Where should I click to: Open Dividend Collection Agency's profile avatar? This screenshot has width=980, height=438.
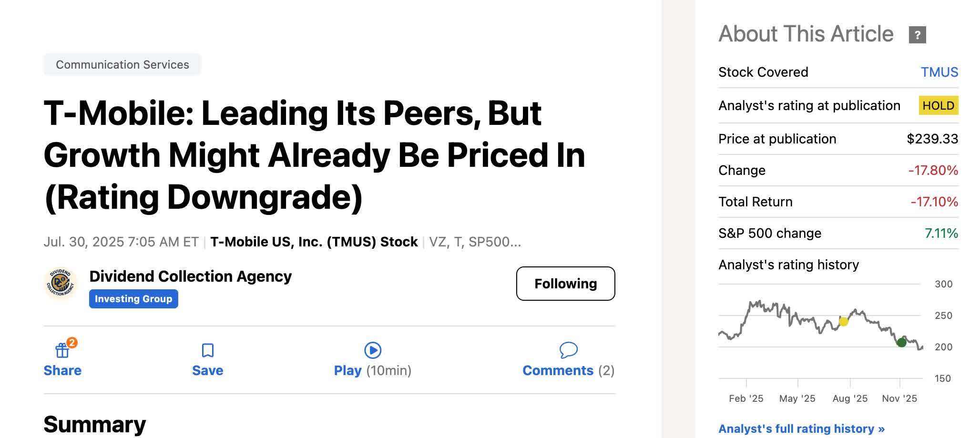[x=61, y=284]
